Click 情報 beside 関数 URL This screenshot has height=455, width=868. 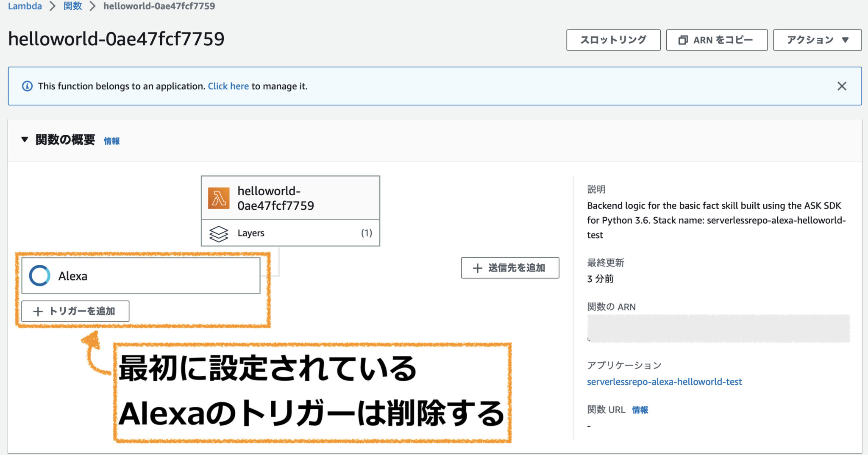(640, 410)
